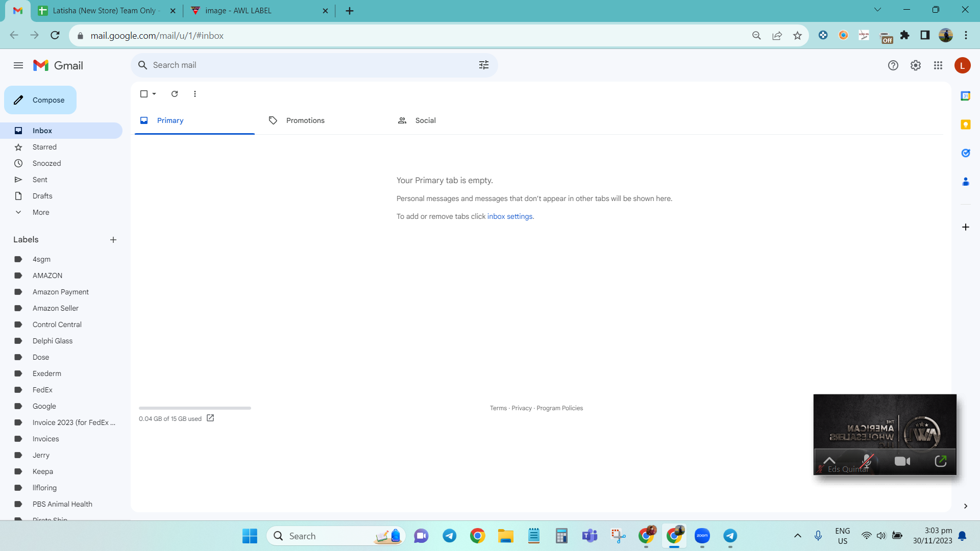Switch to the Promotions tab
This screenshot has height=551, width=980.
point(324,120)
